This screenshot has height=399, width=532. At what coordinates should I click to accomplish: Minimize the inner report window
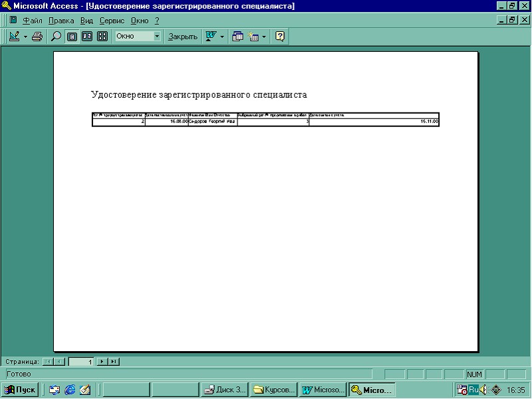(x=502, y=20)
